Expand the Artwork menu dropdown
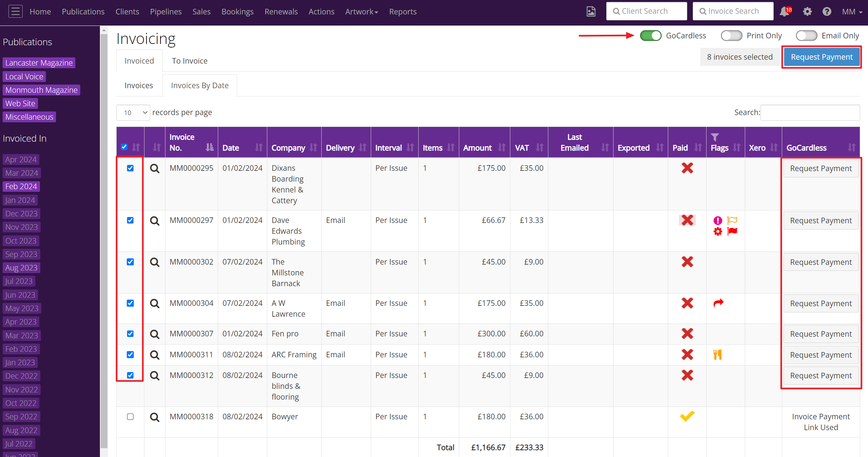This screenshot has height=457, width=868. (x=361, y=11)
